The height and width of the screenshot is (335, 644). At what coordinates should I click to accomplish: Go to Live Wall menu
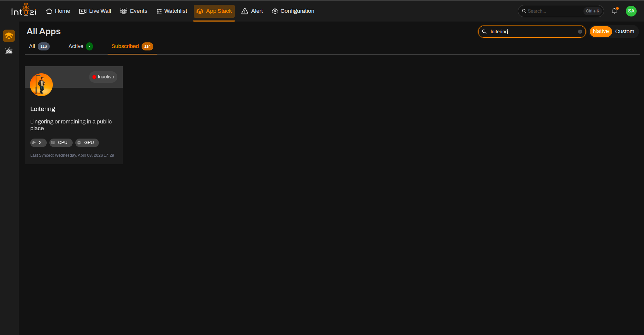pos(95,11)
